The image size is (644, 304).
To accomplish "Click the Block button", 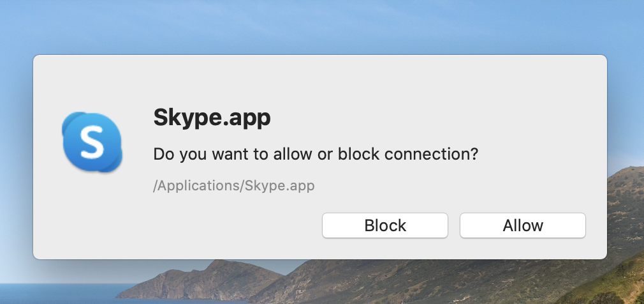I will click(x=385, y=225).
